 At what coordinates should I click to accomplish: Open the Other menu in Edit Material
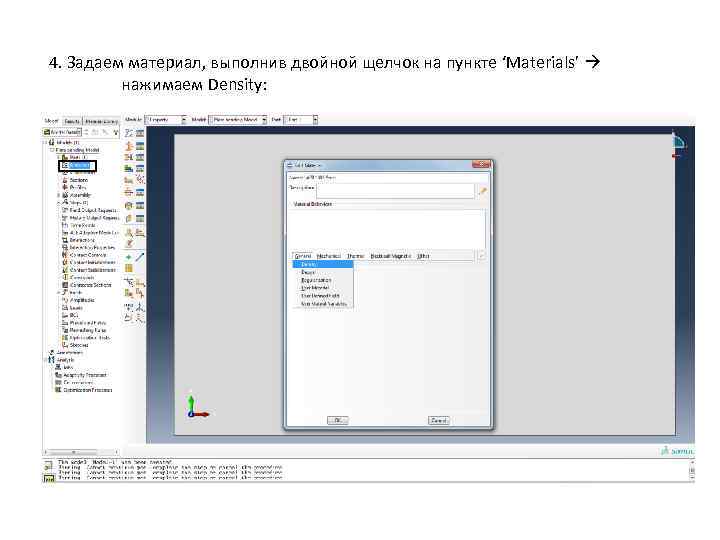coord(423,256)
